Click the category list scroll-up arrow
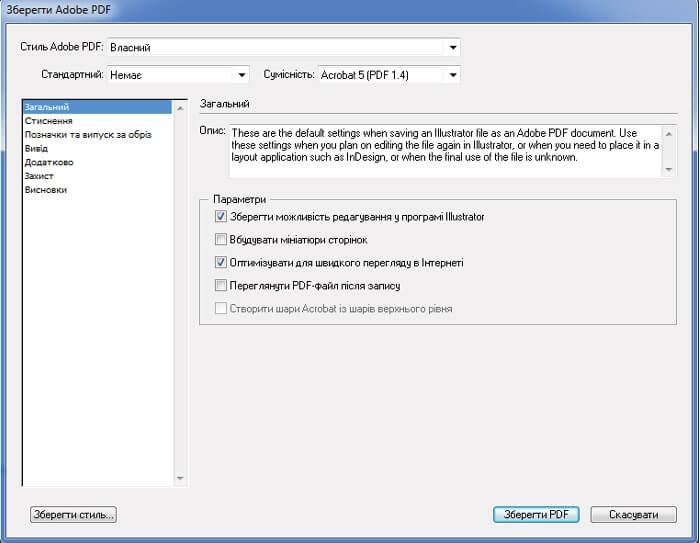 click(x=180, y=107)
